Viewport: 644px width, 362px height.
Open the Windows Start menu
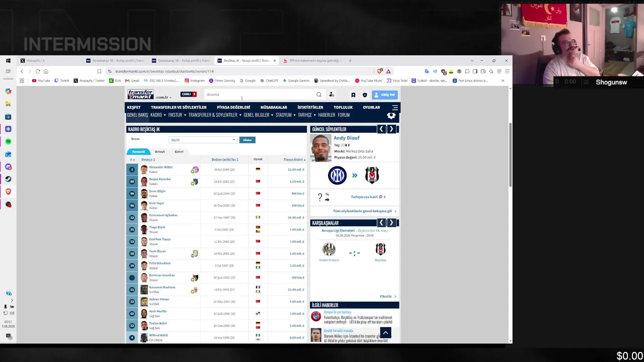point(8,60)
